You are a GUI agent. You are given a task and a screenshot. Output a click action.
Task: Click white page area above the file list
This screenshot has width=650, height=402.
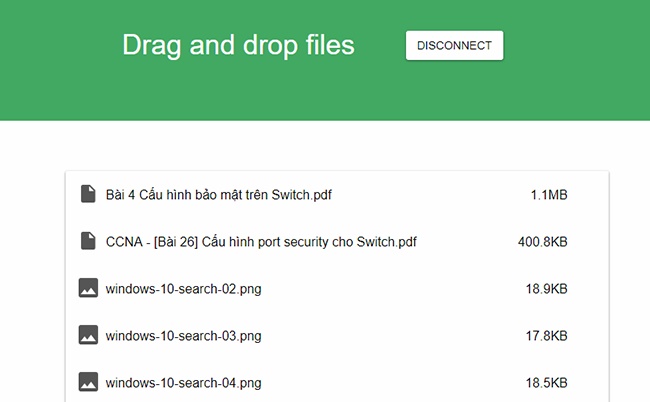pyautogui.click(x=325, y=145)
